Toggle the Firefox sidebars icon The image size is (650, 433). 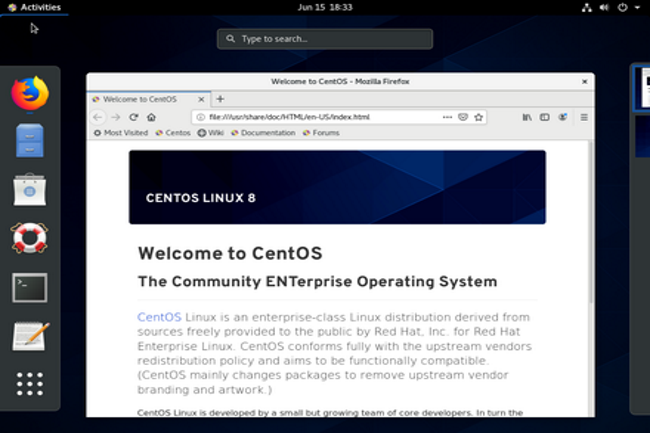(545, 117)
